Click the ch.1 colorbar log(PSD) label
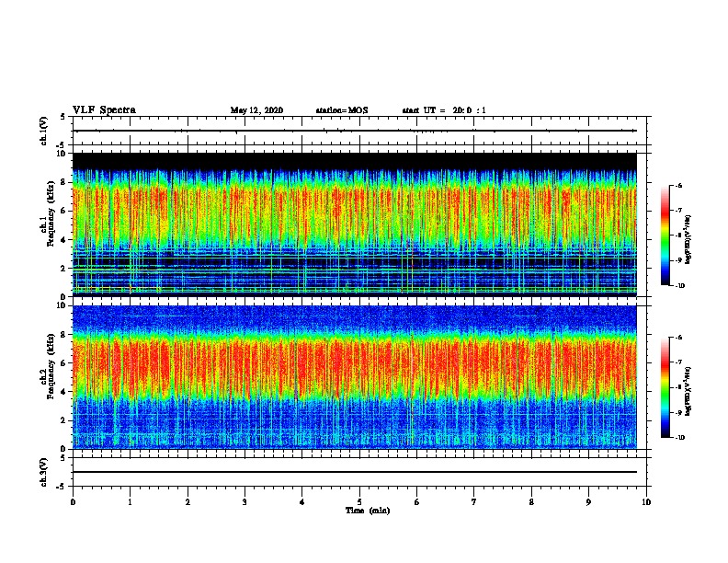Screen dimensions: 728x563 [688, 240]
